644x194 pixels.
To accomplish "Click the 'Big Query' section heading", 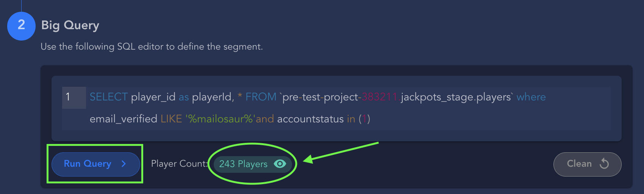I will tap(70, 25).
